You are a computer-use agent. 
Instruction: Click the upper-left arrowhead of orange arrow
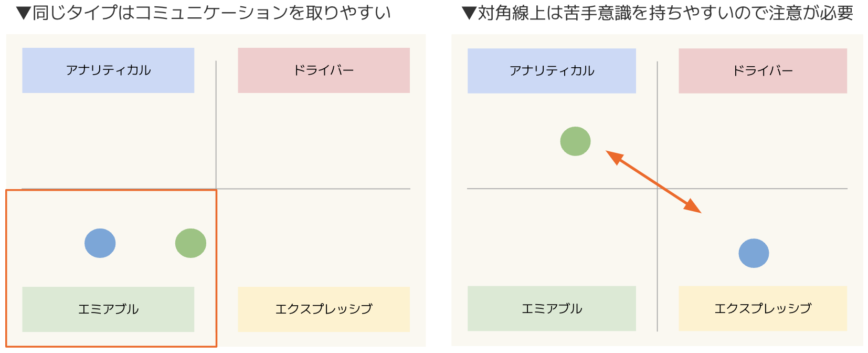(613, 157)
